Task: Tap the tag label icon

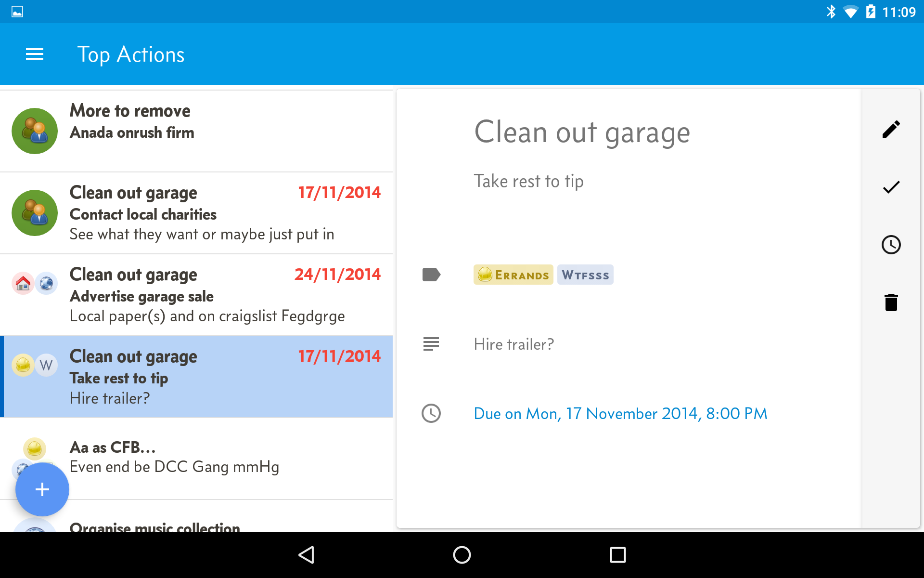Action: [x=431, y=275]
